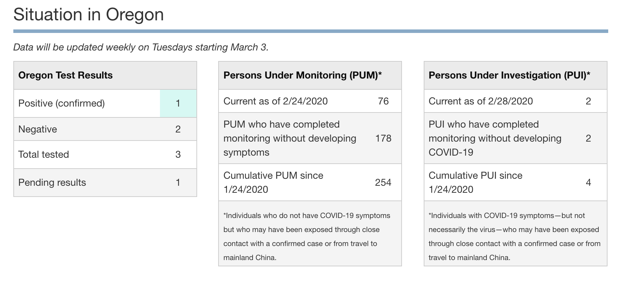Select the "Oregon Test Results" table header

pos(66,75)
